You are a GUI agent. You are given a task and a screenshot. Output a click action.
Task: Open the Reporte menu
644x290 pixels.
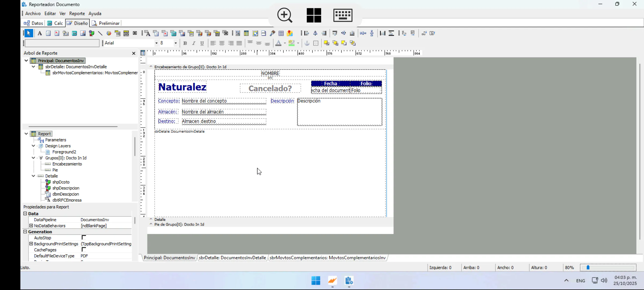[x=77, y=13]
